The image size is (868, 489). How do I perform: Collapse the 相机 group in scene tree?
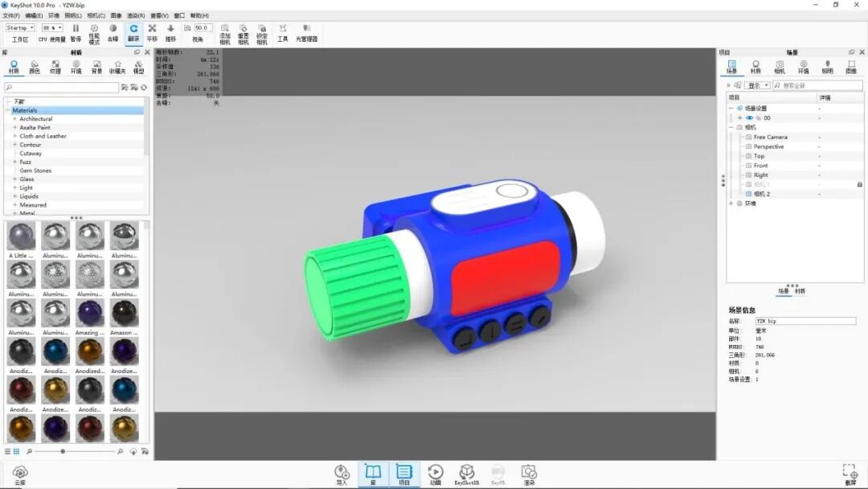pos(731,127)
